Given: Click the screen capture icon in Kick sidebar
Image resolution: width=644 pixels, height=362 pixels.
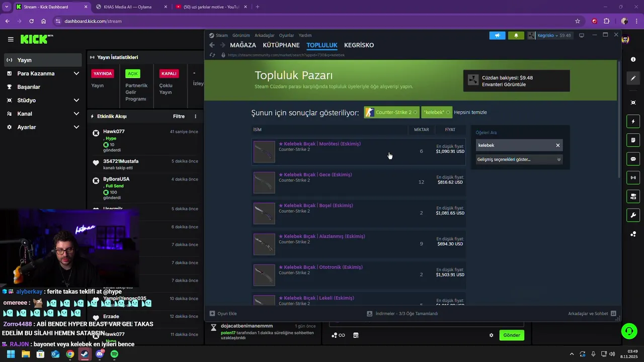Looking at the screenshot, I should (633, 103).
